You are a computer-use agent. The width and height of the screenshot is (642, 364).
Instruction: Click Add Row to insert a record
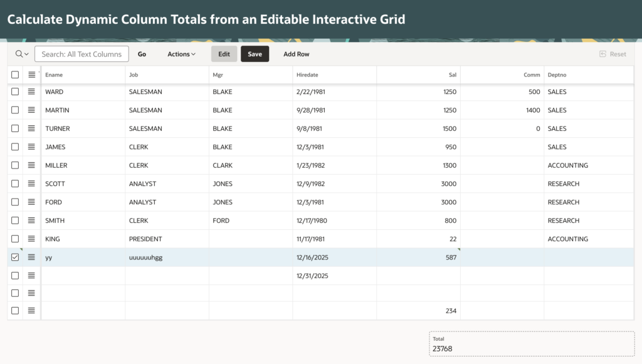tap(296, 54)
